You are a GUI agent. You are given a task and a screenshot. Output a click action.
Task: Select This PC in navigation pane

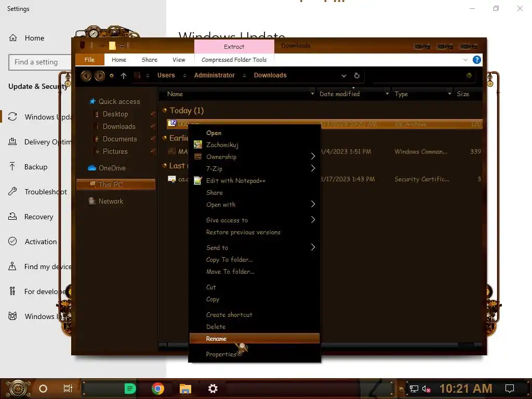click(116, 184)
